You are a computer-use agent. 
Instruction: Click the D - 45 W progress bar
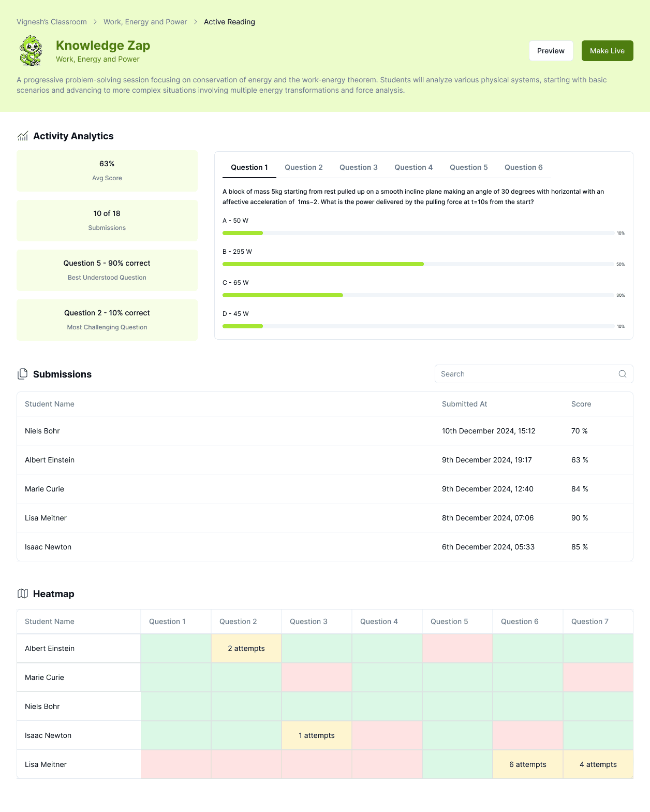pyautogui.click(x=418, y=326)
